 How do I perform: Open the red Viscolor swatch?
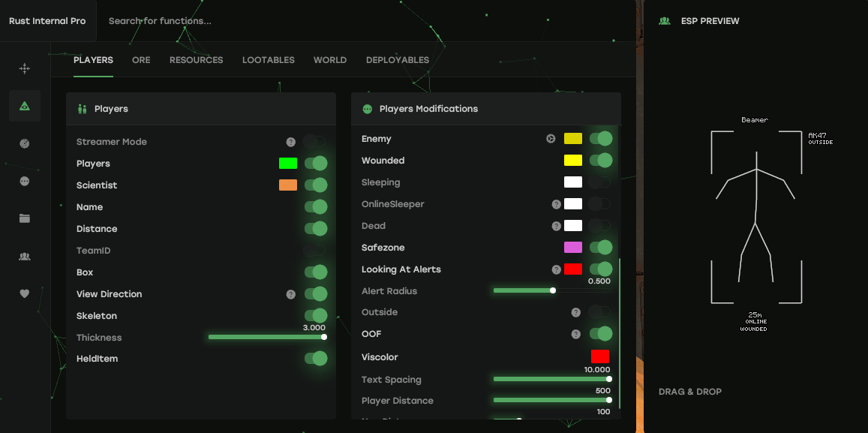[x=600, y=356]
